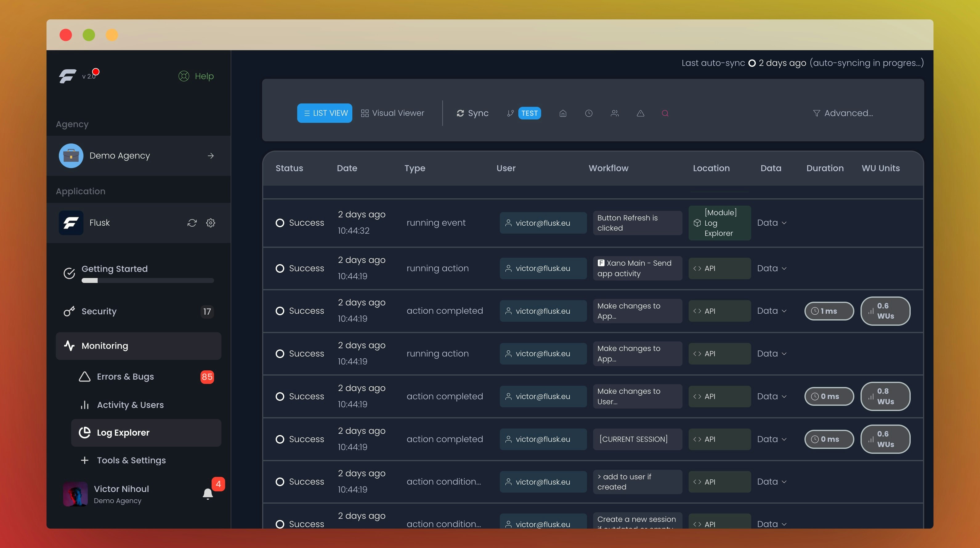Click 0.8 WUs pill
Screen dimensions: 980x548
click(x=885, y=396)
